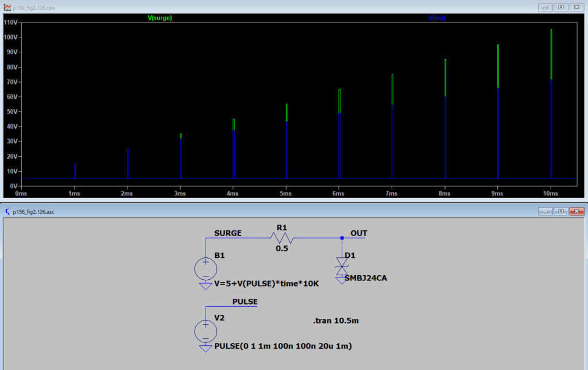588x370 pixels.
Task: Click the waveform window's title bar icon
Action: pyautogui.click(x=7, y=7)
